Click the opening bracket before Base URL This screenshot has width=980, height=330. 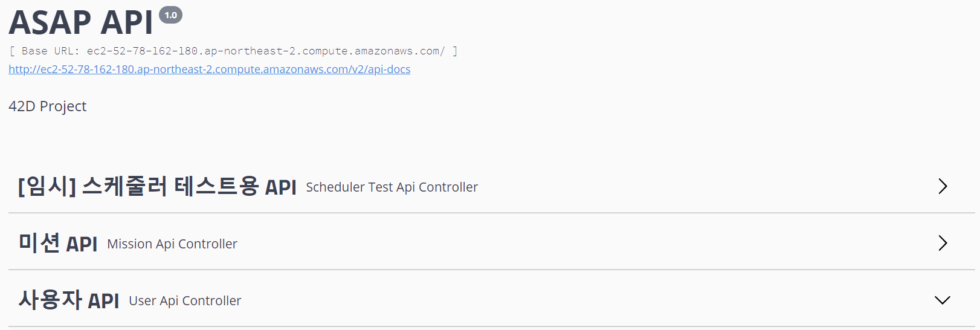click(x=12, y=51)
